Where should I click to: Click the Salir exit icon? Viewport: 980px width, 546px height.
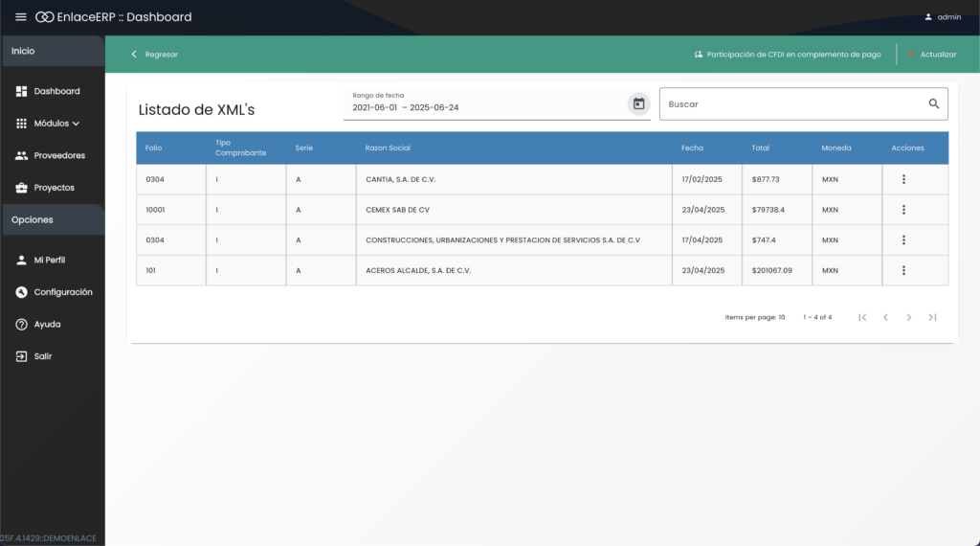(21, 356)
